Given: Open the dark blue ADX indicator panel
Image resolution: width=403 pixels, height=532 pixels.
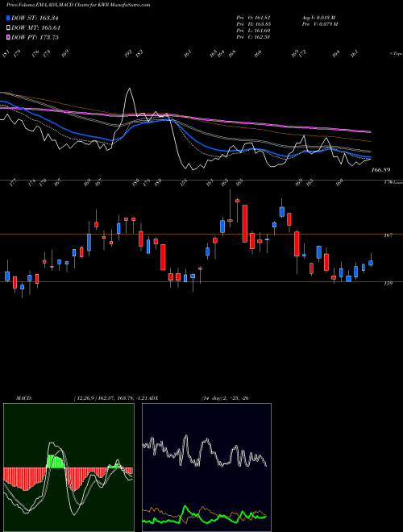Looking at the screenshot, I should [206, 468].
